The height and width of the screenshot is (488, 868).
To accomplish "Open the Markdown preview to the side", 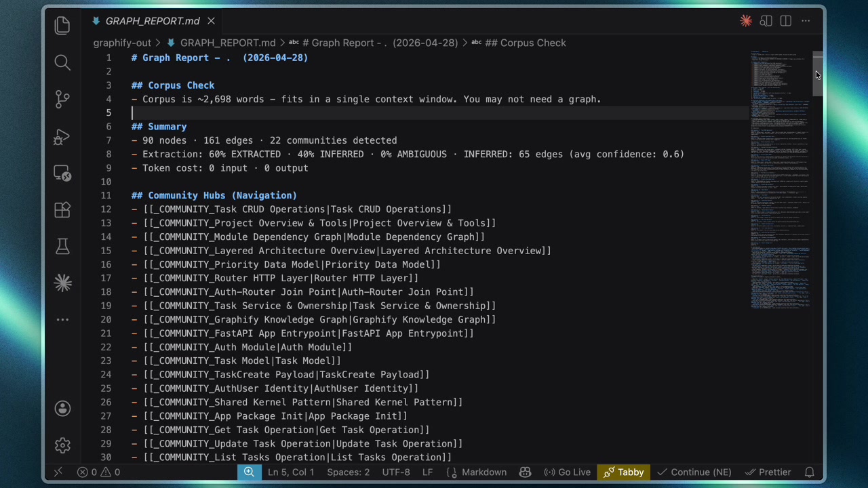I will 766,21.
